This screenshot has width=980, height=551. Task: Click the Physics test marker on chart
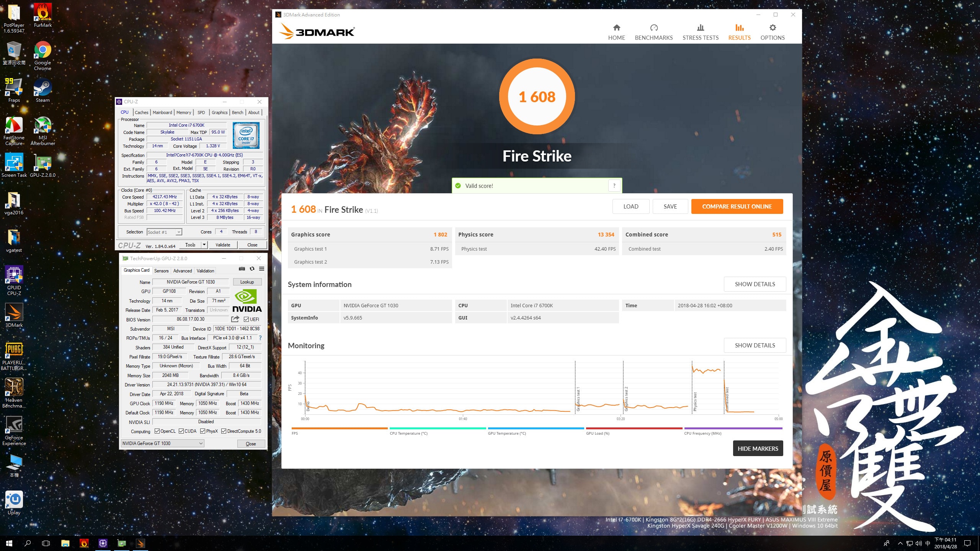point(695,402)
